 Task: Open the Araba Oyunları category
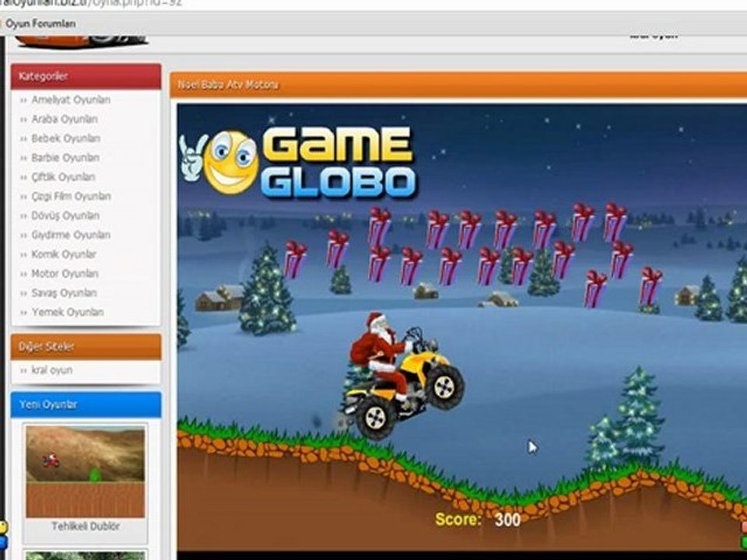click(65, 119)
